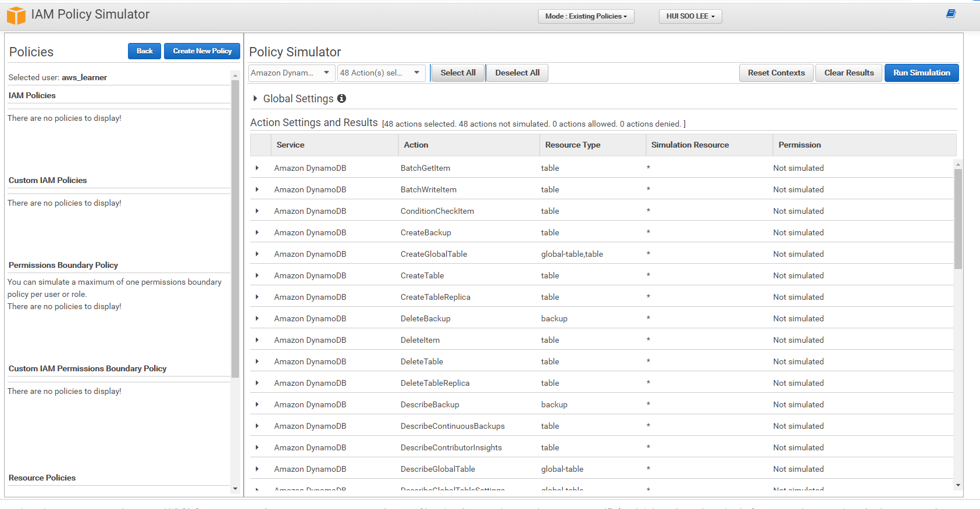Click the Permission column header

(864, 145)
